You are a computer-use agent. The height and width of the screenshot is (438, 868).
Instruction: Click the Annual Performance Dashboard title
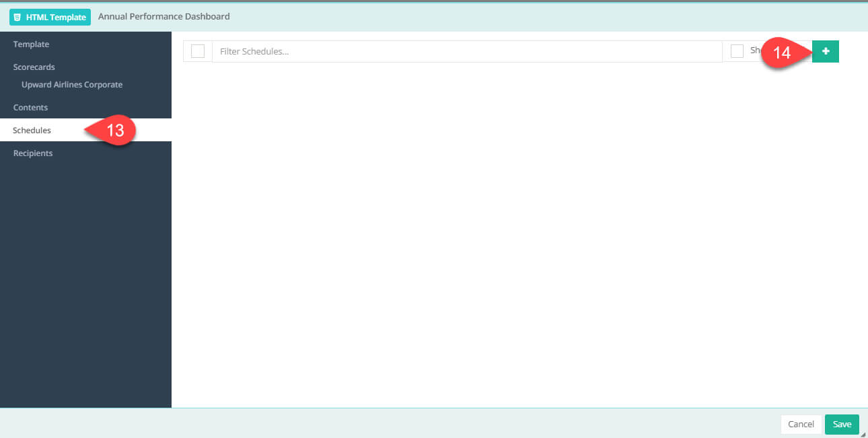pyautogui.click(x=164, y=17)
